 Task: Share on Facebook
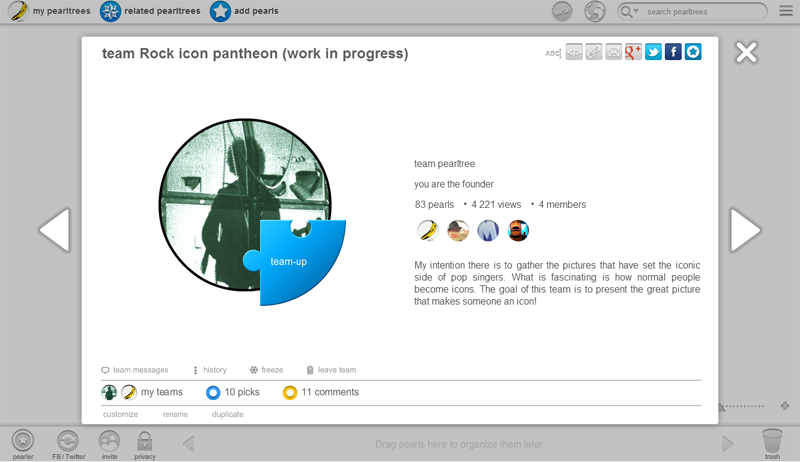coord(673,52)
